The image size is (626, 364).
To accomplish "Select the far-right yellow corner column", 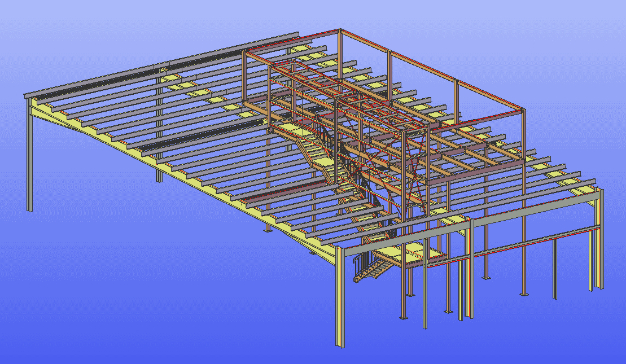I will [x=601, y=243].
